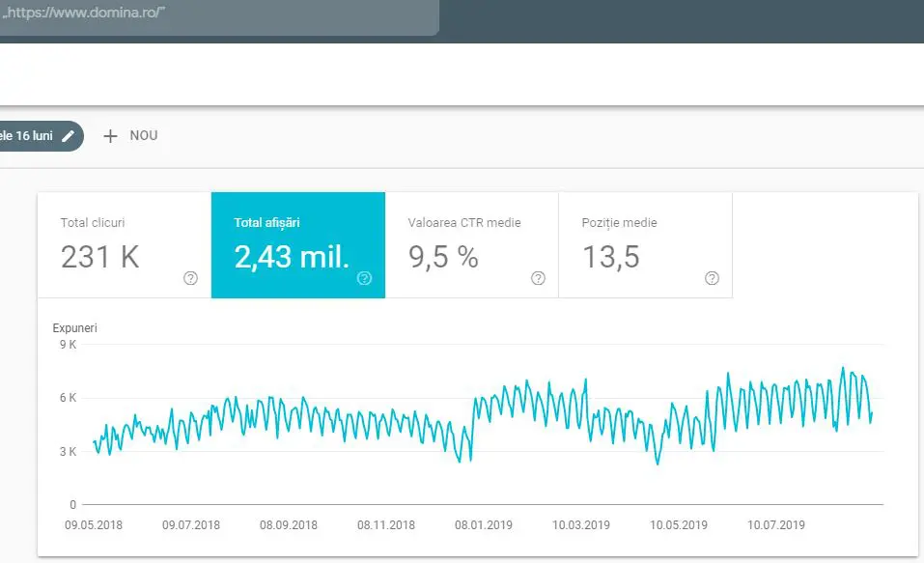This screenshot has height=563, width=924.
Task: Click the plus icon next to NOU
Action: 110,136
